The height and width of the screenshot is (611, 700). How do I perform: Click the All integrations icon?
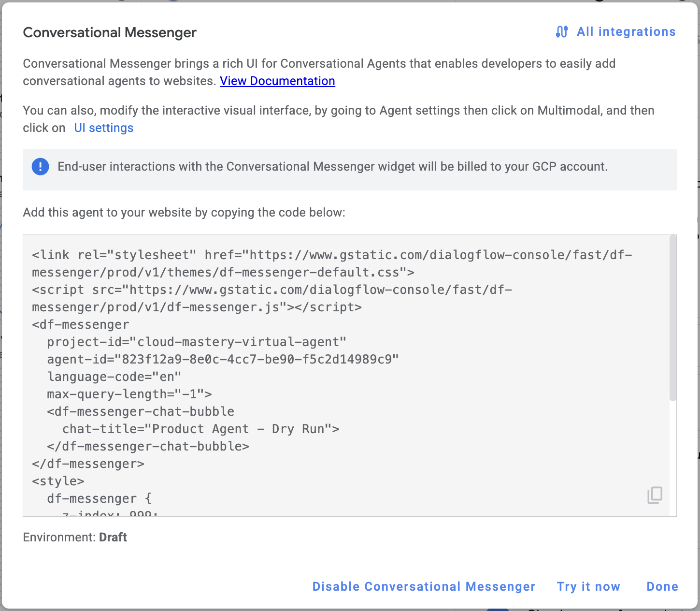pos(561,32)
